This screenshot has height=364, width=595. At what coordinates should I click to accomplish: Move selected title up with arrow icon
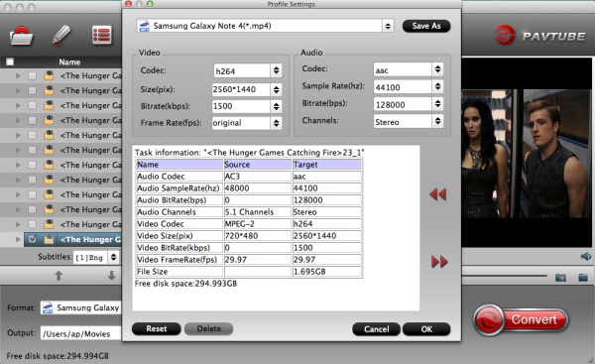[x=59, y=275]
